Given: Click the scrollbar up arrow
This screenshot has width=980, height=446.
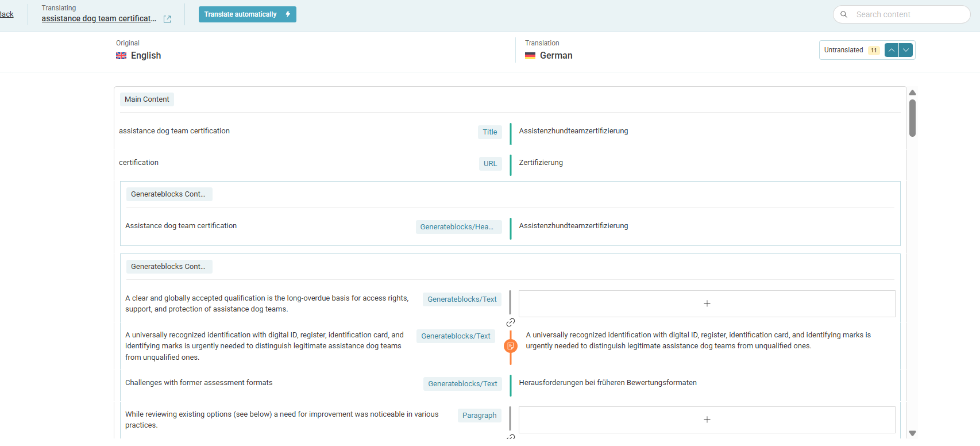Looking at the screenshot, I should (x=912, y=93).
